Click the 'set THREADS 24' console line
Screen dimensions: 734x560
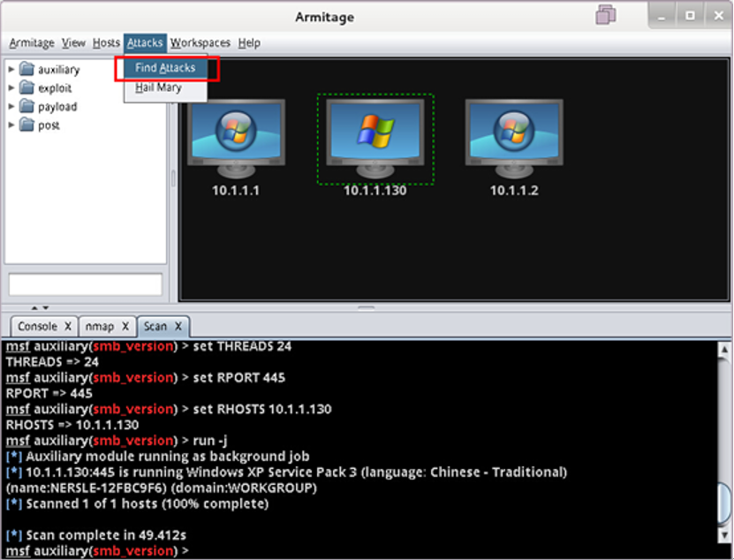[x=149, y=346]
